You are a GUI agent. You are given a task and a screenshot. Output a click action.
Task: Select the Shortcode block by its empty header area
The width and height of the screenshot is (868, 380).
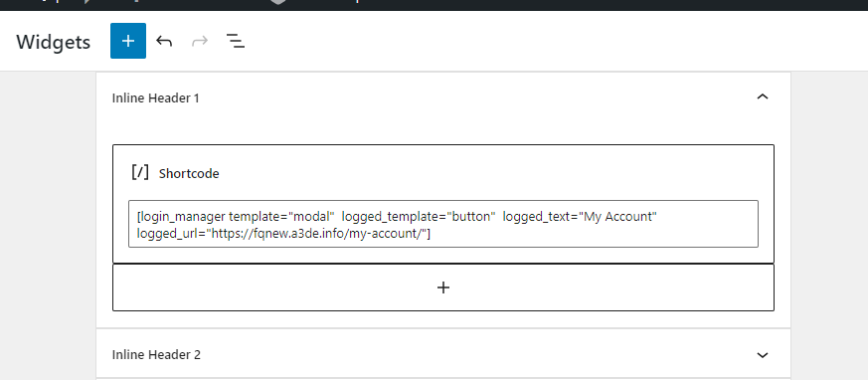coord(487,173)
